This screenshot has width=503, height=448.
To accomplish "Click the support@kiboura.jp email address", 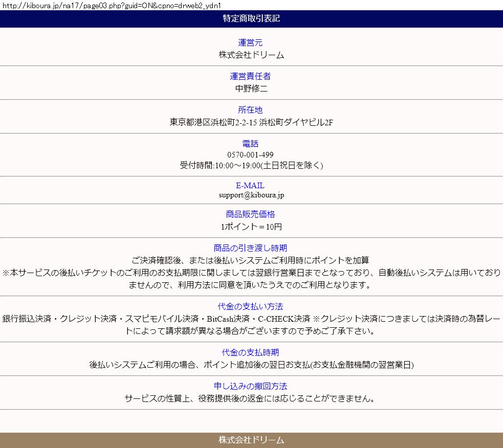I will [x=251, y=195].
